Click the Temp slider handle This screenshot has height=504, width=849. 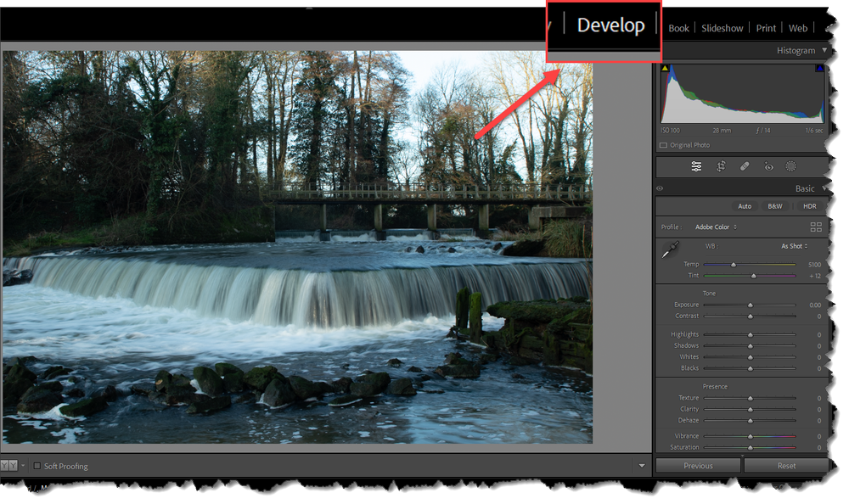coord(734,265)
